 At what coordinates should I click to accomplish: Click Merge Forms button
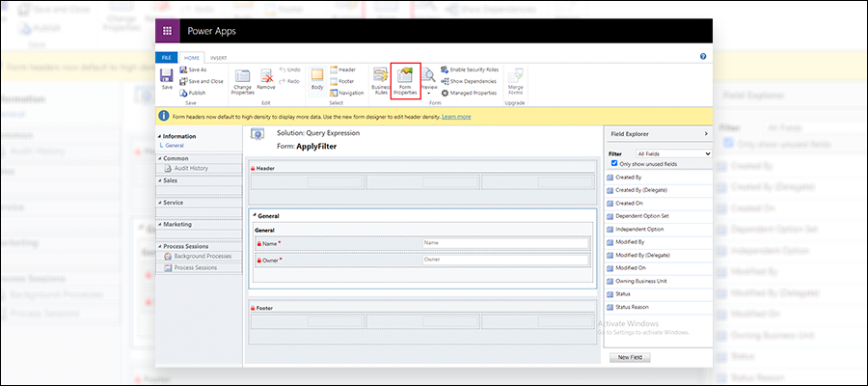tap(515, 82)
